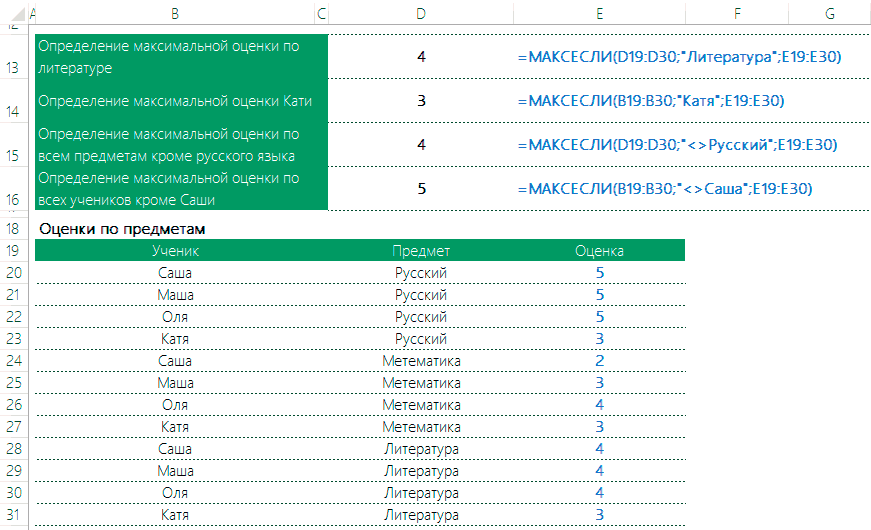
Task: Click the МАКСЕСЛИ formula with "Литература" criterion
Action: 679,57
